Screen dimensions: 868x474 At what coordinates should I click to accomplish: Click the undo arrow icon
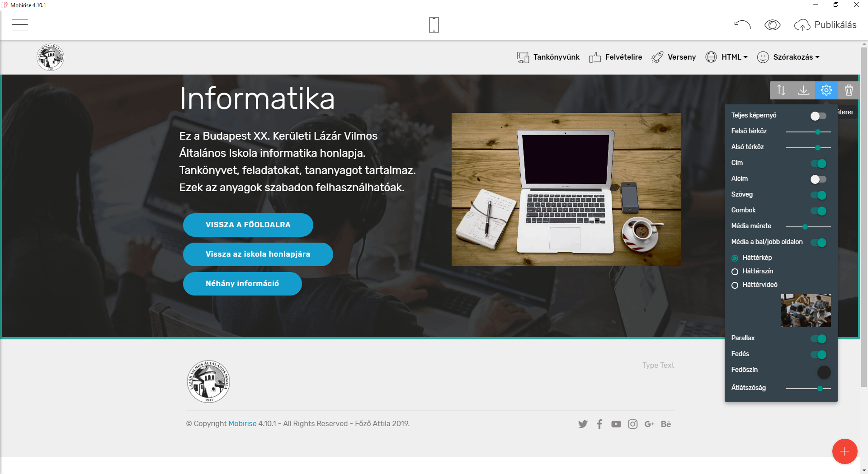click(x=742, y=25)
